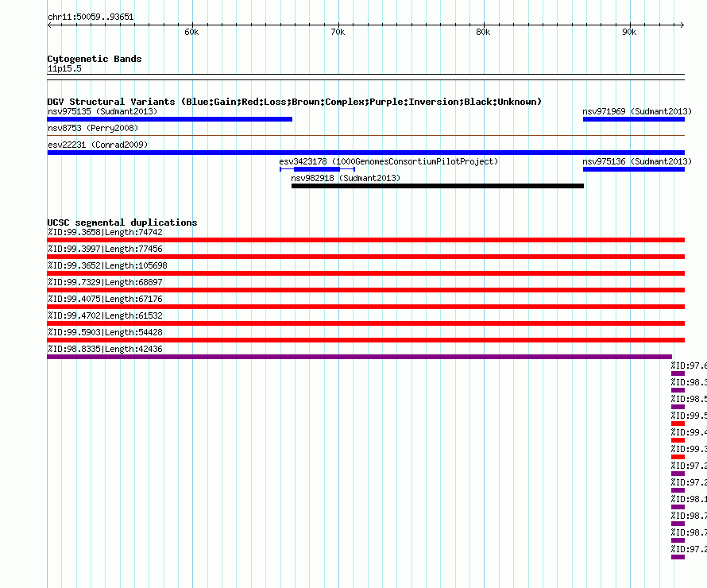
Task: Select the 90k ruler mark
Action: click(629, 32)
